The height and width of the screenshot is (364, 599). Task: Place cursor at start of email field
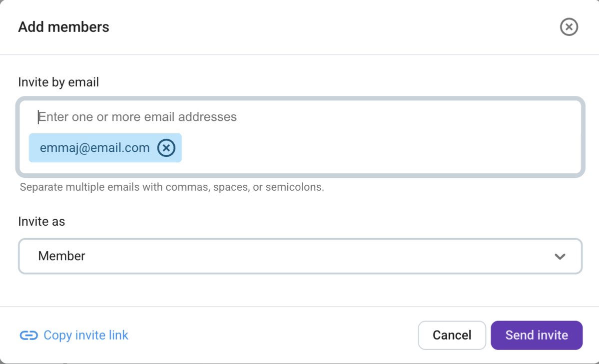pyautogui.click(x=39, y=117)
